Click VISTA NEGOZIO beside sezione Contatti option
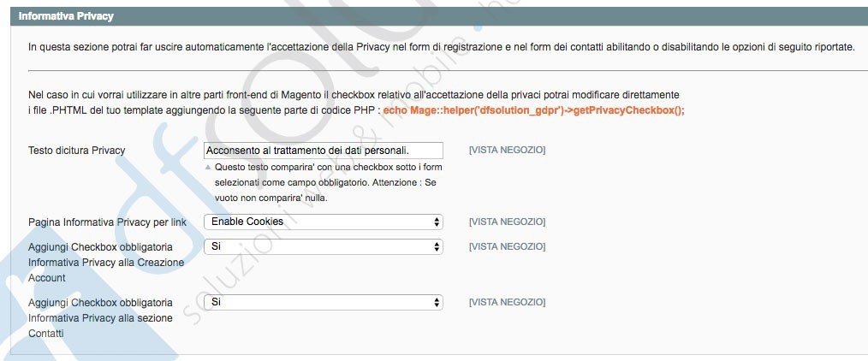The height and width of the screenshot is (361, 868). 507,302
